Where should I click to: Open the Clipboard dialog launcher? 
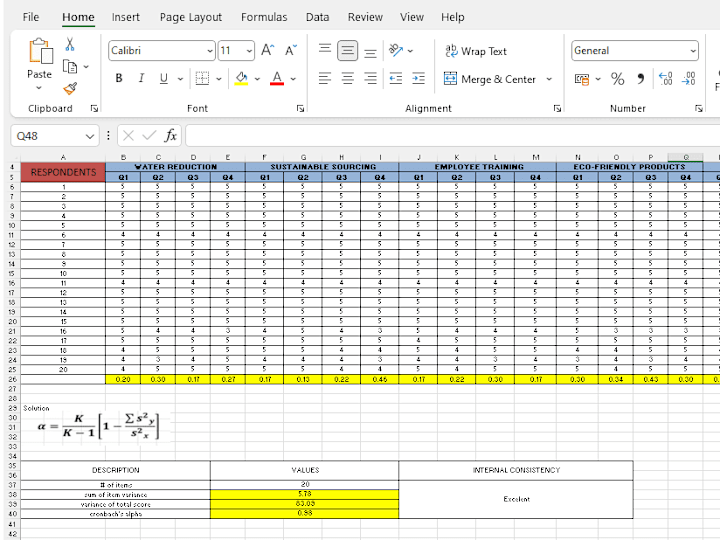click(94, 108)
